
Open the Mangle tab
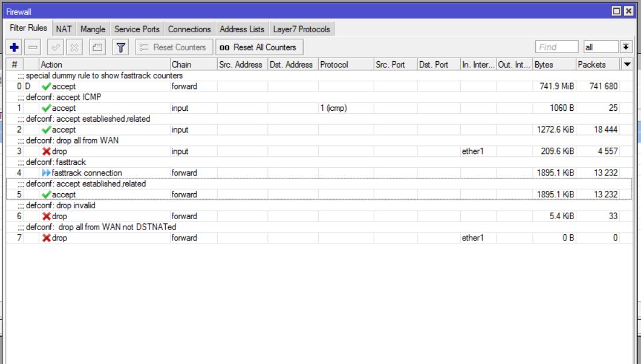point(93,29)
